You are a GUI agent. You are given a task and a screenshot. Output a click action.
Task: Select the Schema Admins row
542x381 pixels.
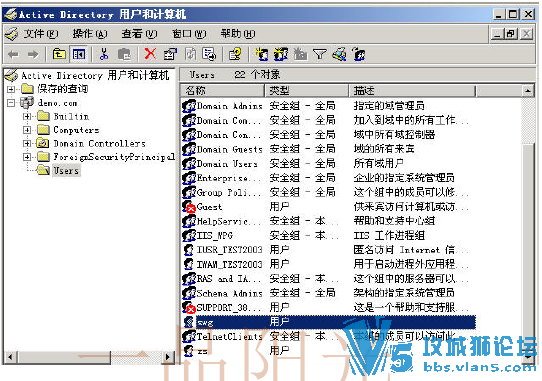click(328, 293)
